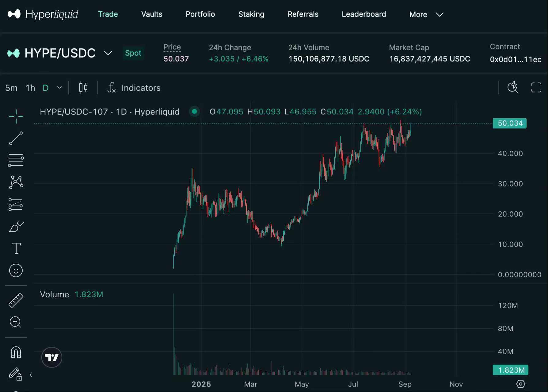Screen dimensions: 548x392
Task: Open the Quick Search lightning icon
Action: coord(513,87)
